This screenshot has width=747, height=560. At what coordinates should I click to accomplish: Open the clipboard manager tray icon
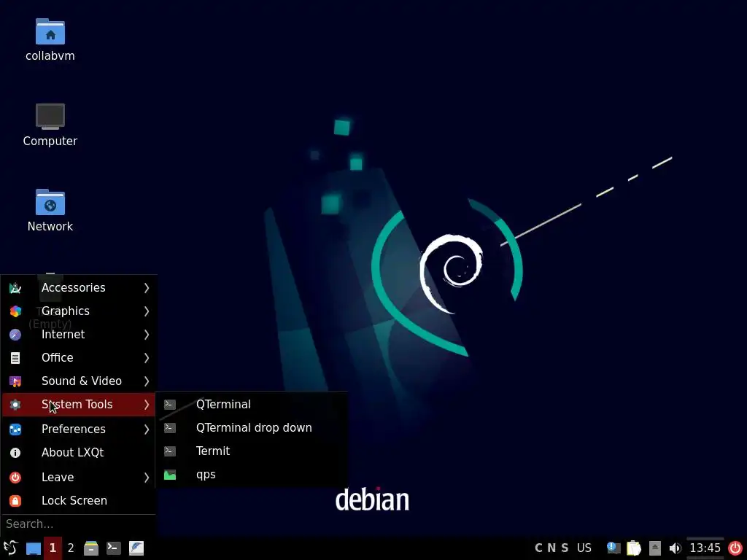pyautogui.click(x=634, y=548)
